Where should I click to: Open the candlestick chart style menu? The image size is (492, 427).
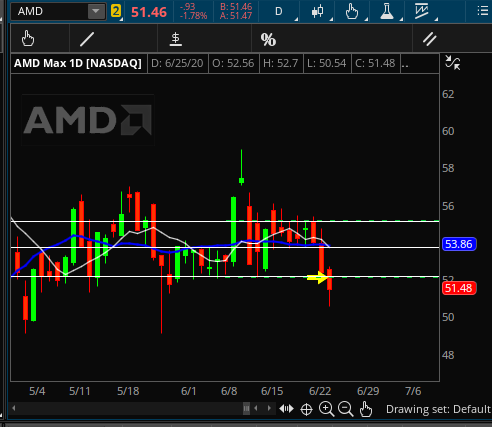click(317, 11)
